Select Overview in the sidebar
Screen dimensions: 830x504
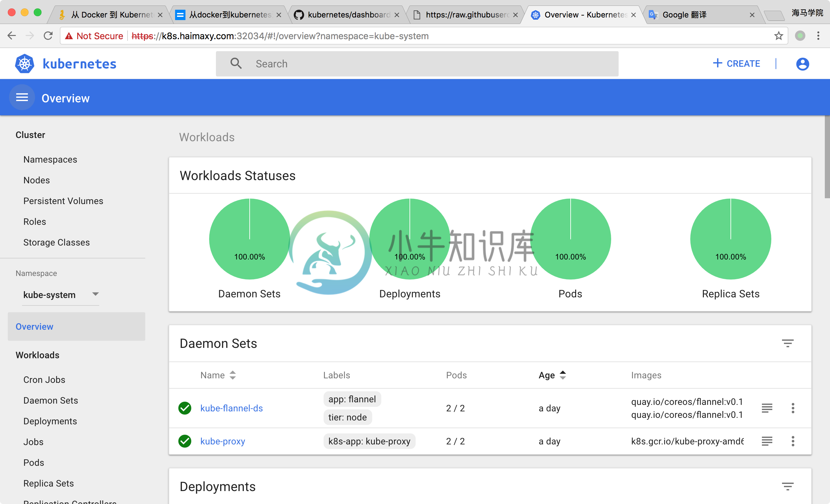point(77,326)
